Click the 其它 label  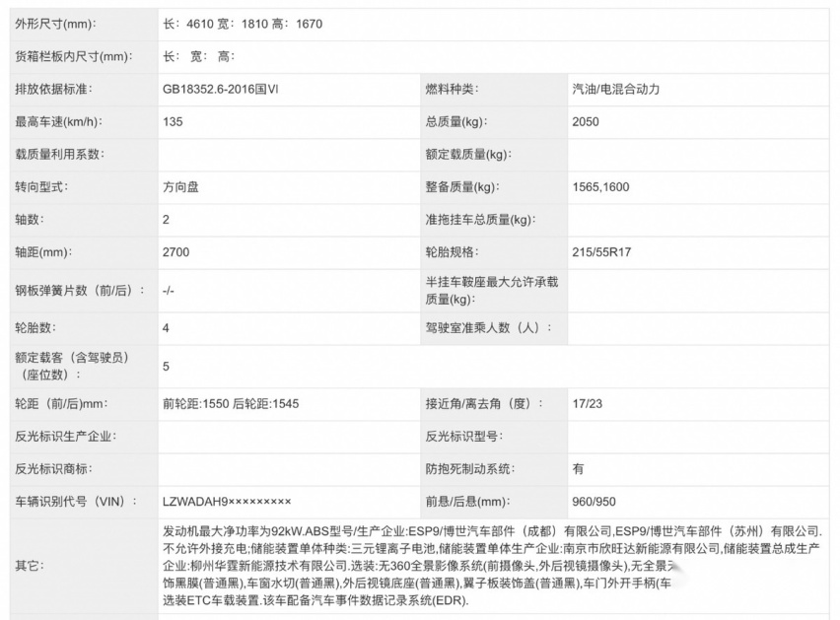pos(30,566)
